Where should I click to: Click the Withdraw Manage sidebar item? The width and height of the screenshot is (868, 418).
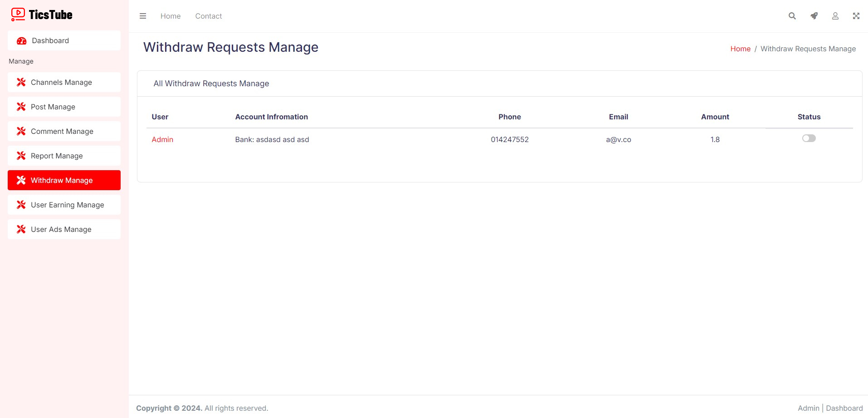pyautogui.click(x=62, y=180)
